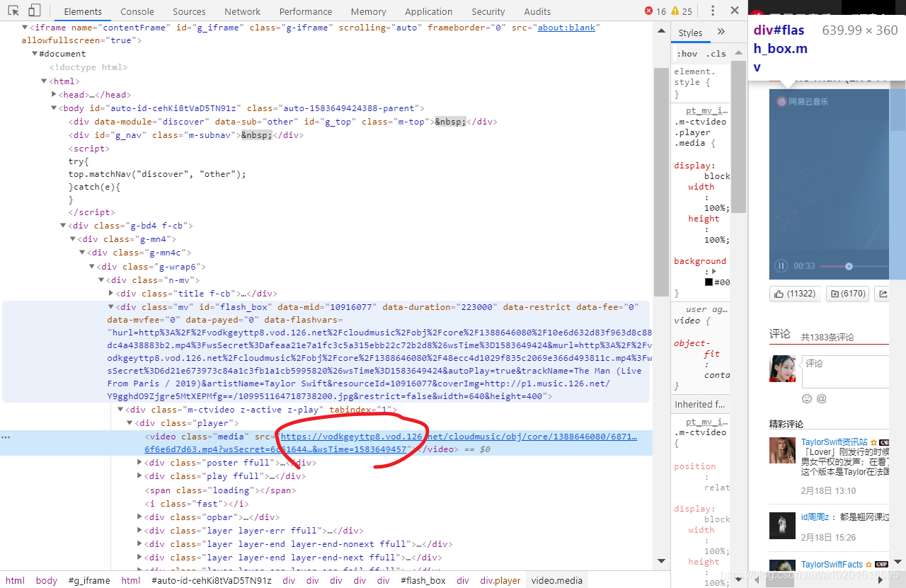Collapse the #document node
The height and width of the screenshot is (588, 906).
point(35,54)
